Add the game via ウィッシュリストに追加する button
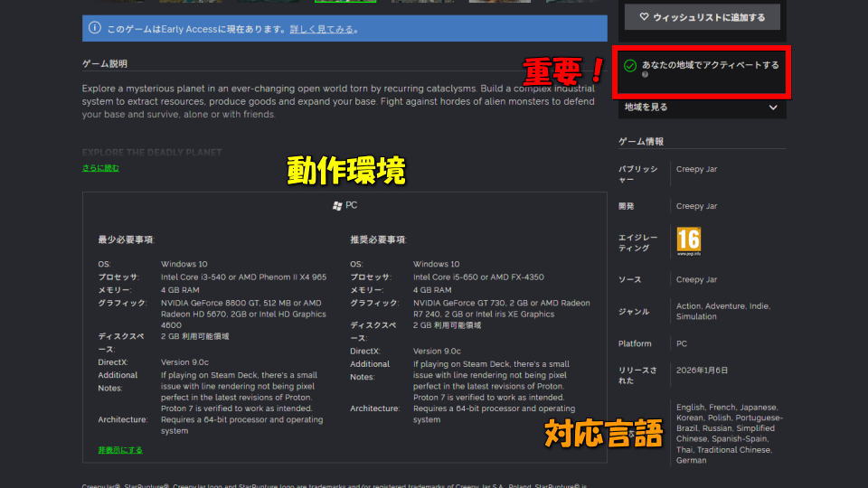 click(x=702, y=16)
